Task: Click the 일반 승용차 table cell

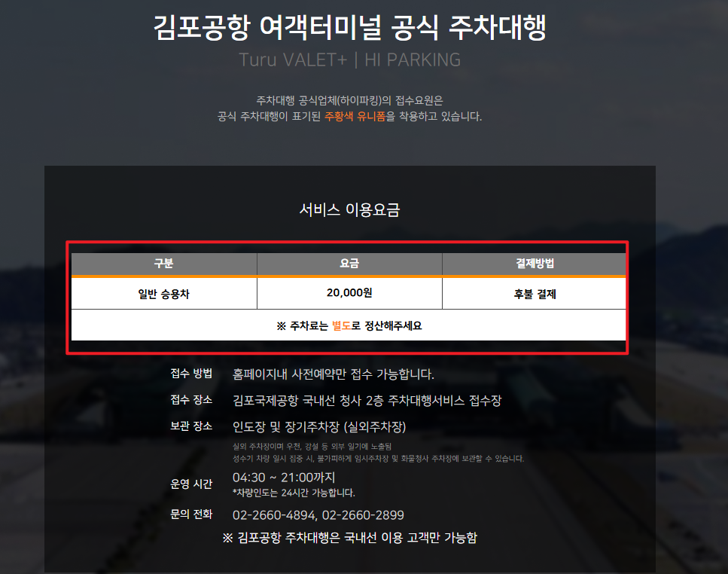Action: pos(164,293)
